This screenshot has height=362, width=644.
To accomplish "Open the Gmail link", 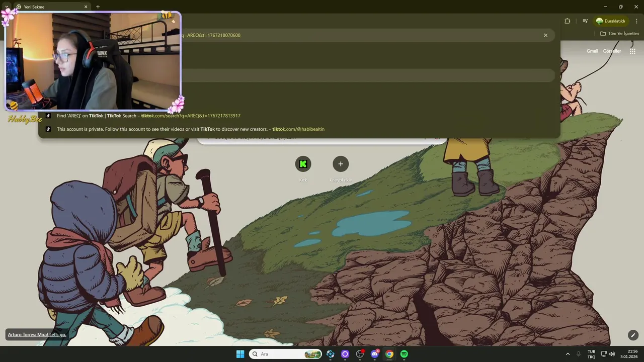I will click(592, 51).
